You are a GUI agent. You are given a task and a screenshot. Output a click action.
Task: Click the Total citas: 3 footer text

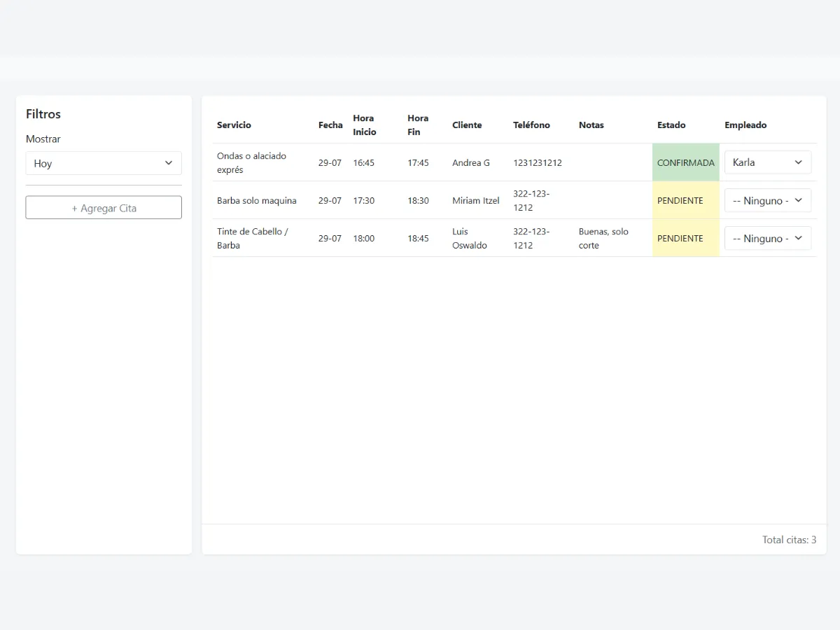789,540
